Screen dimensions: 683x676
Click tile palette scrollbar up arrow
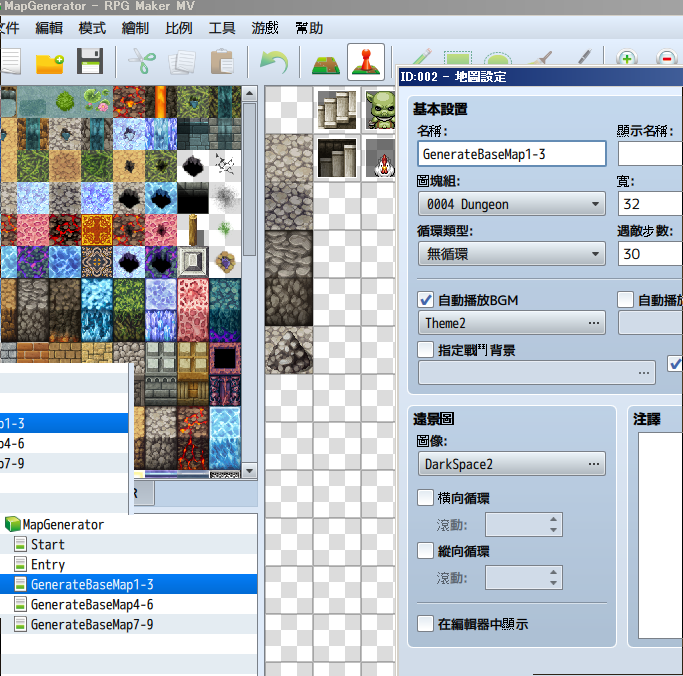[249, 93]
